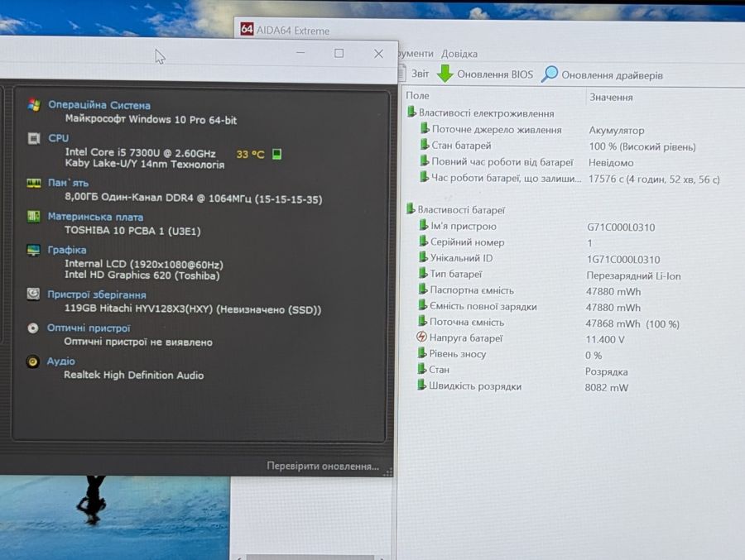Select the value Перезарядний Li-Ion
This screenshot has width=745, height=560.
click(x=633, y=276)
